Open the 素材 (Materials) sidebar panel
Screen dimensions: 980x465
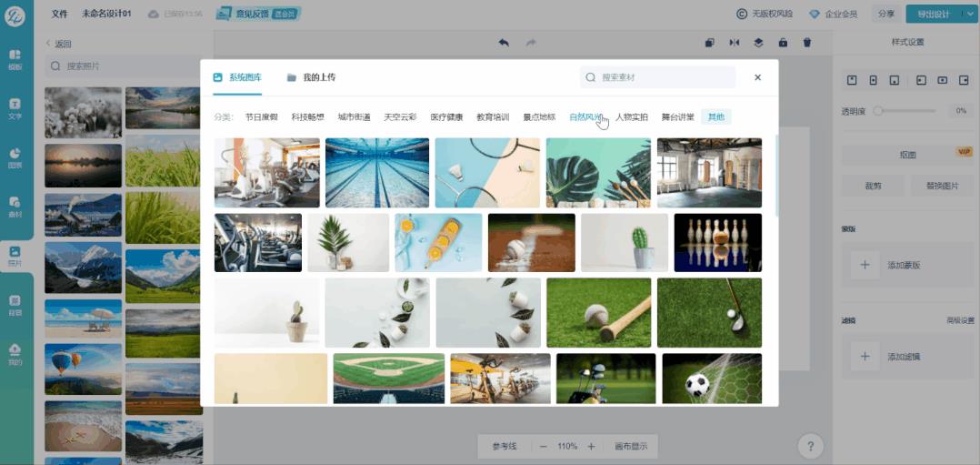point(15,207)
